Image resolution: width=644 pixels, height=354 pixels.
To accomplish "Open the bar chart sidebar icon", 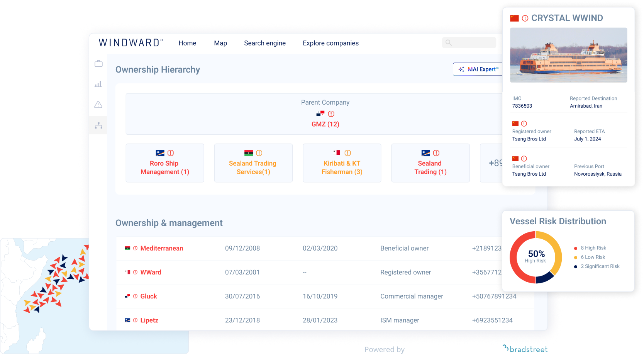I will pyautogui.click(x=98, y=84).
